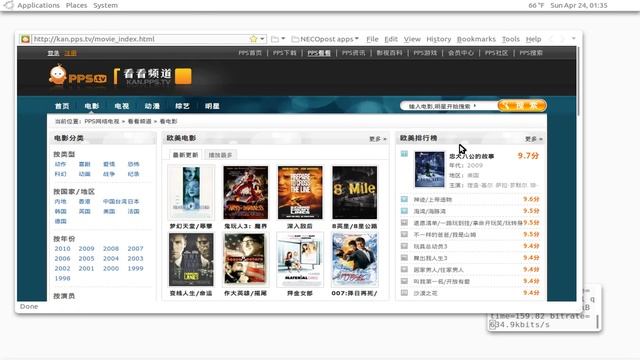Click the rank 1 badge icon in the ranking list

pos(404,154)
